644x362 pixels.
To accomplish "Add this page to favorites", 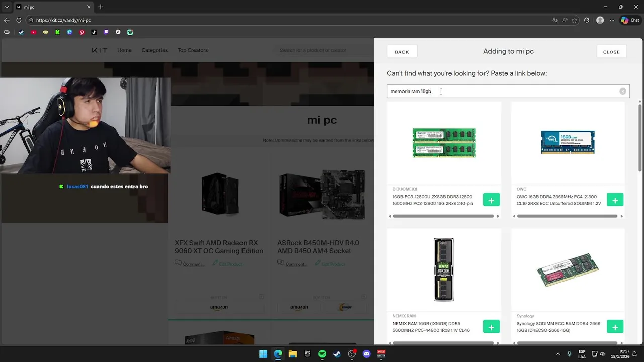I will click(x=575, y=20).
